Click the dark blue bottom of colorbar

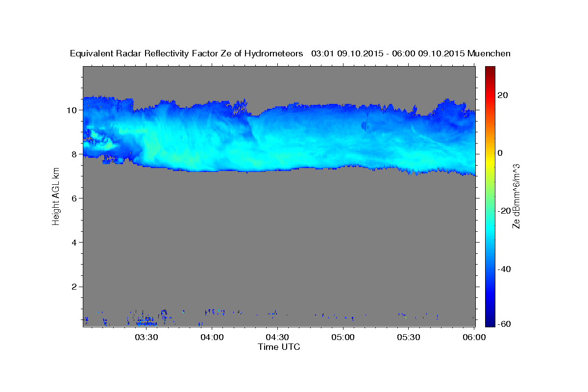coord(490,321)
